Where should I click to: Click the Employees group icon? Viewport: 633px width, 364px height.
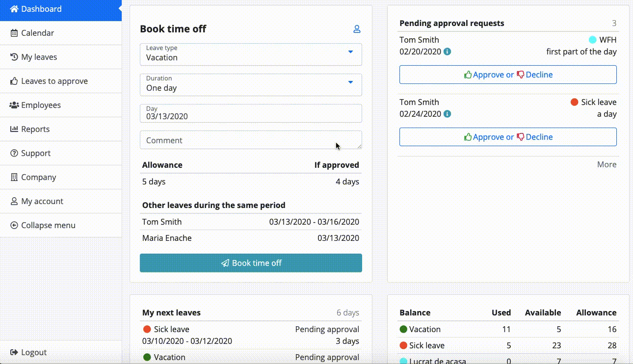[x=14, y=105]
